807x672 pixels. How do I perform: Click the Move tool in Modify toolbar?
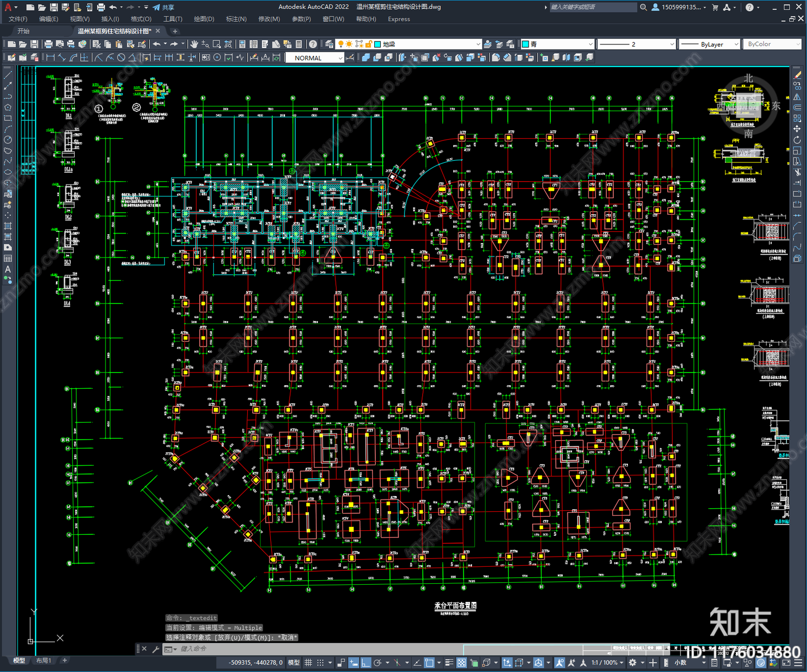(x=797, y=129)
